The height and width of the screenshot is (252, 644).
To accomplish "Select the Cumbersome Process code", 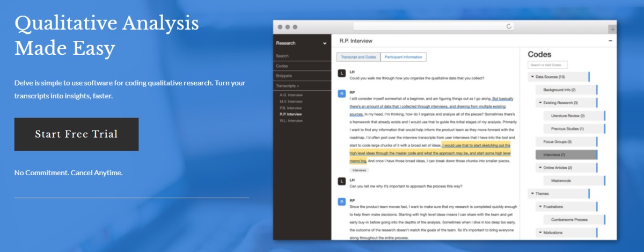I will [x=574, y=219].
